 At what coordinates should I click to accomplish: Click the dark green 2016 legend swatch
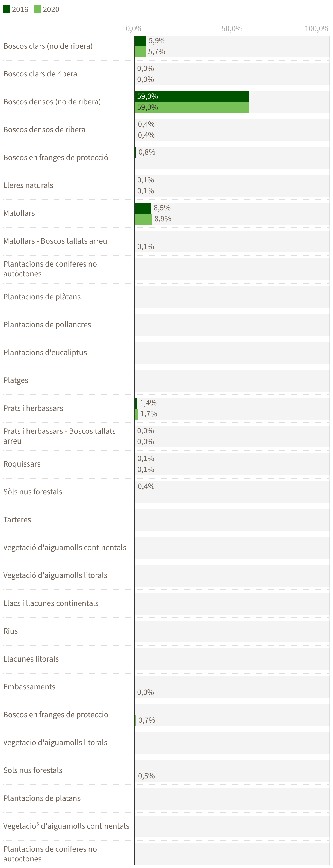coord(6,9)
